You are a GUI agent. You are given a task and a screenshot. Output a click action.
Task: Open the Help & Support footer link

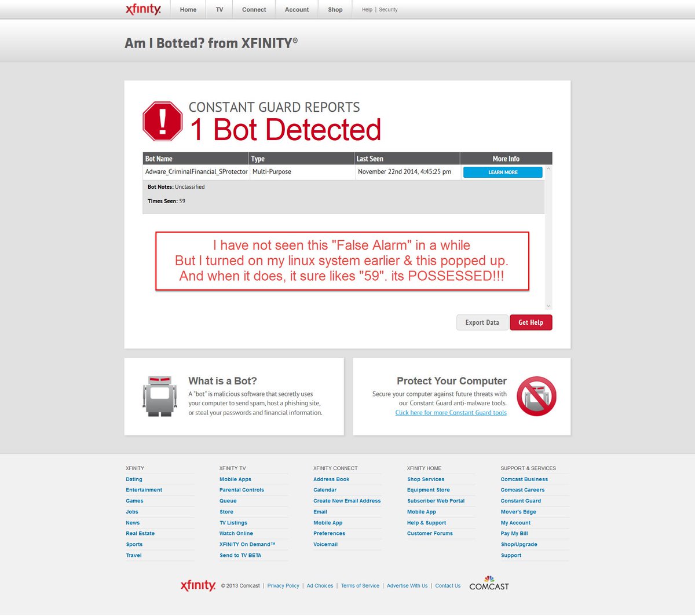click(x=426, y=523)
